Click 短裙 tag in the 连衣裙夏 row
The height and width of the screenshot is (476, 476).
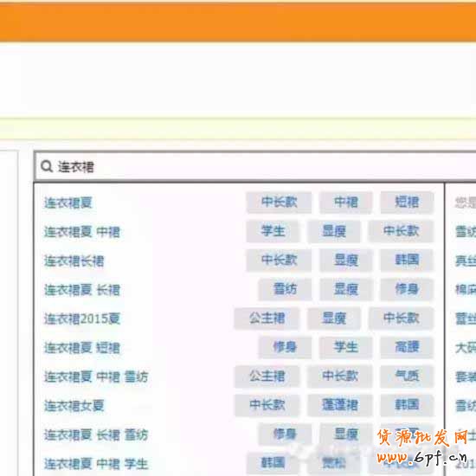pos(407,203)
